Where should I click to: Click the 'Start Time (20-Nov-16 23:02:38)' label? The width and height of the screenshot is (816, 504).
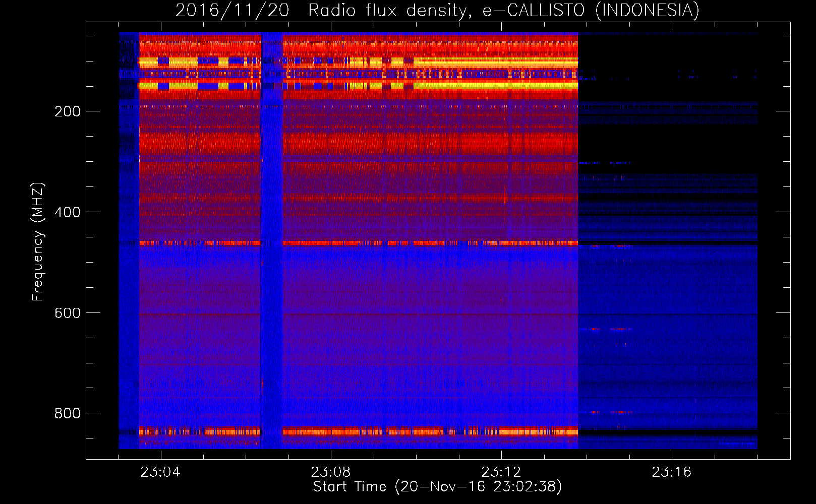(437, 487)
